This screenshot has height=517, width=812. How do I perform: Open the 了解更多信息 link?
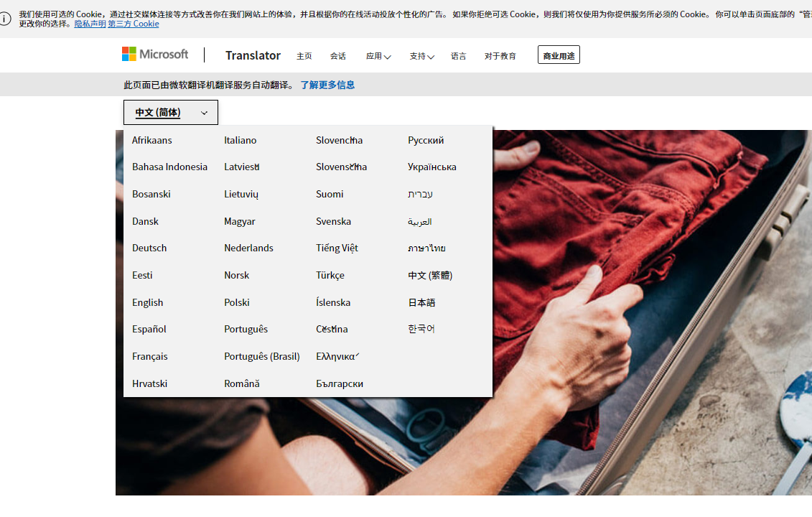tap(327, 85)
